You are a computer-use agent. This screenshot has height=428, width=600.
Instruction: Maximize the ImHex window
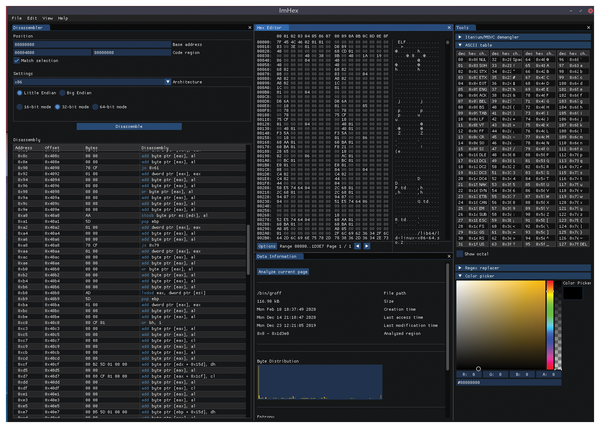(x=580, y=11)
